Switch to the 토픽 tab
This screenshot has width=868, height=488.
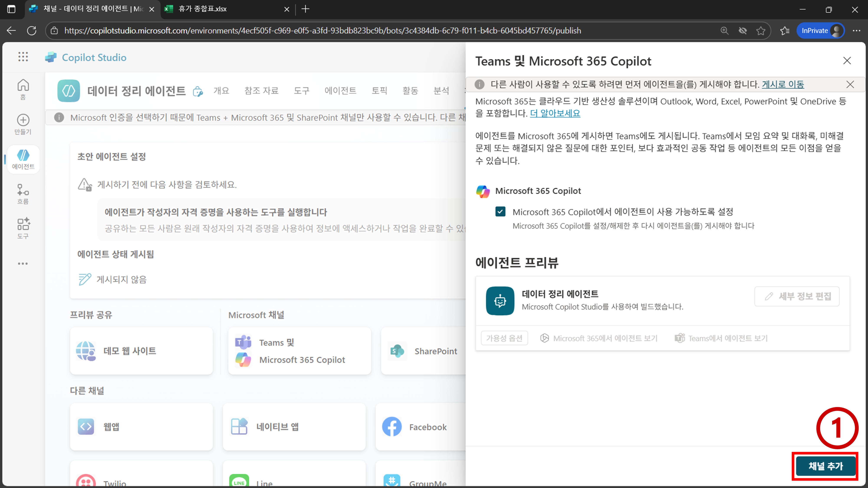tap(379, 91)
